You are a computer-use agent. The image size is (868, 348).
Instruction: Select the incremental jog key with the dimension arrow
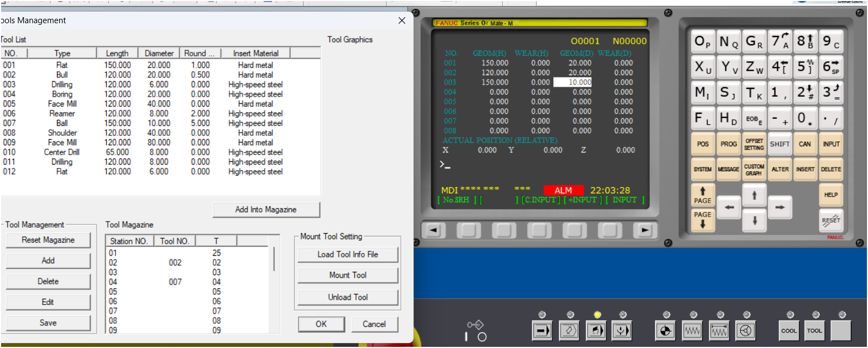pyautogui.click(x=719, y=331)
